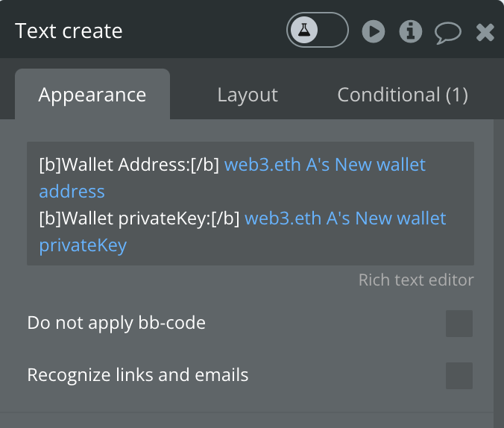Check Recognize links and emails box

(x=459, y=376)
